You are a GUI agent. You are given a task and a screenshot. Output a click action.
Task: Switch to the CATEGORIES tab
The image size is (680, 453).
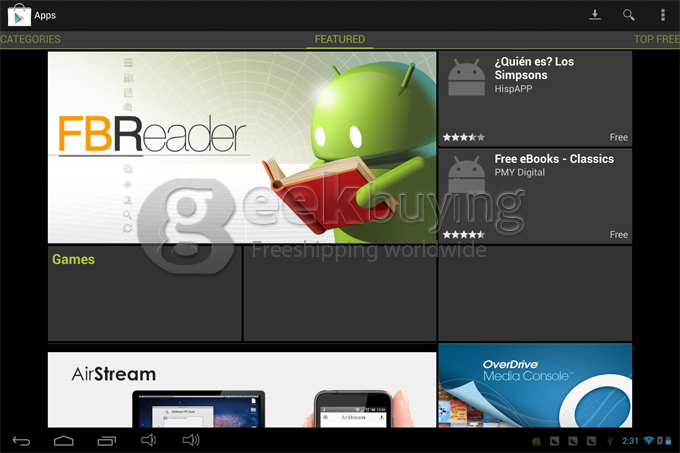click(30, 39)
